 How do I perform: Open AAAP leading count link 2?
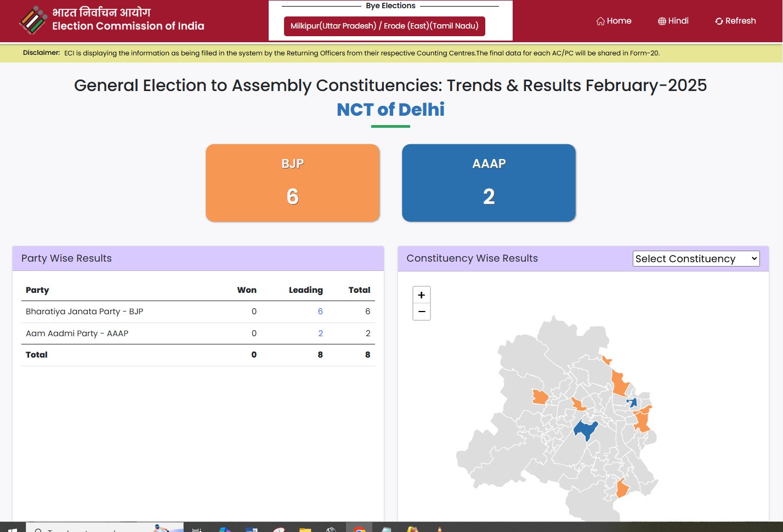pyautogui.click(x=321, y=333)
